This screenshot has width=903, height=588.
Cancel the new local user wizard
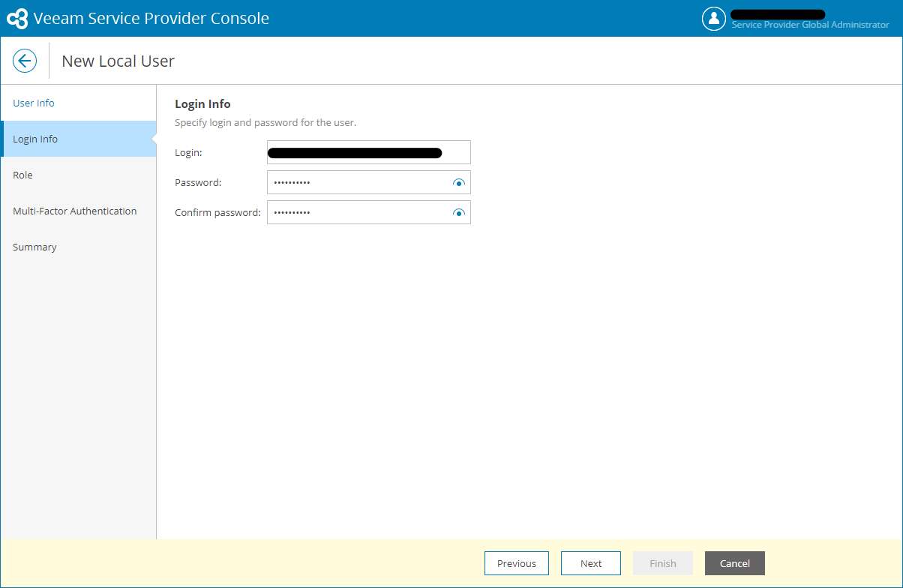pos(735,563)
